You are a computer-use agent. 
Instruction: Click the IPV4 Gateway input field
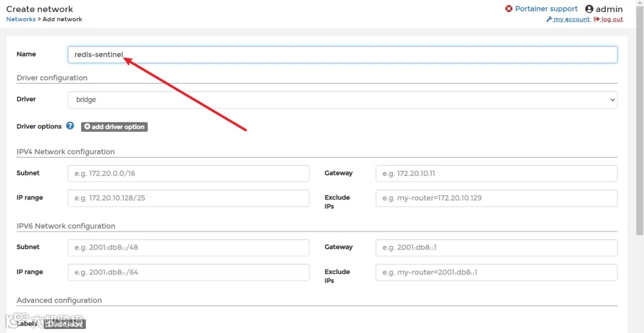click(x=497, y=174)
